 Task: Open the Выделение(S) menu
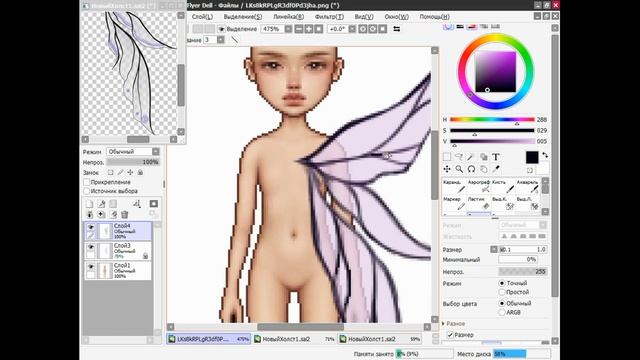[243, 17]
